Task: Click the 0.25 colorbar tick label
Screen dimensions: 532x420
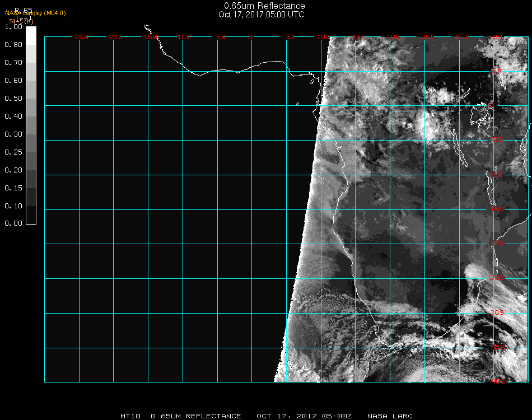Action: [x=13, y=152]
